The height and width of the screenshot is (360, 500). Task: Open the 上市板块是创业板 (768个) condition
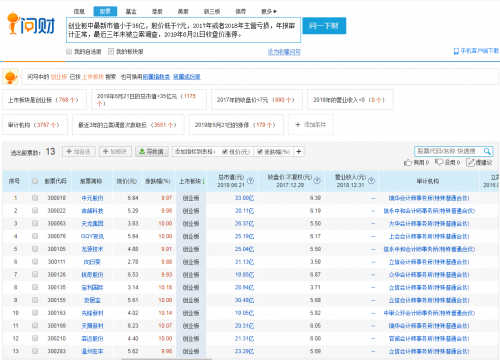point(44,100)
